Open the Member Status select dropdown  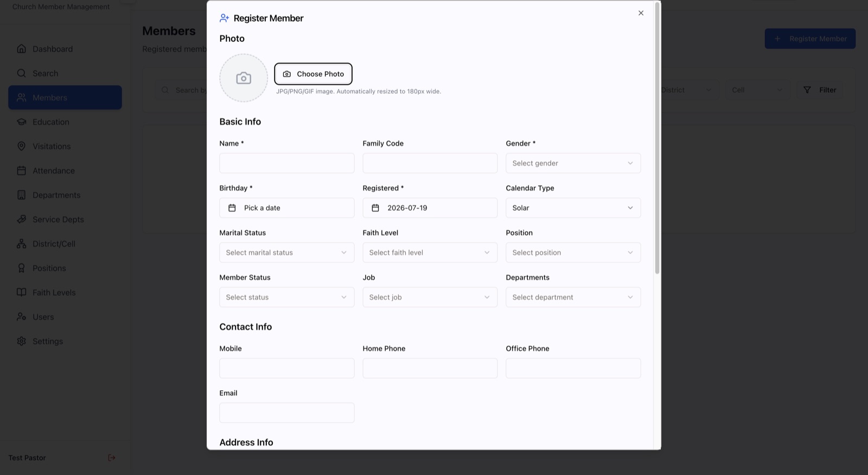coord(286,297)
